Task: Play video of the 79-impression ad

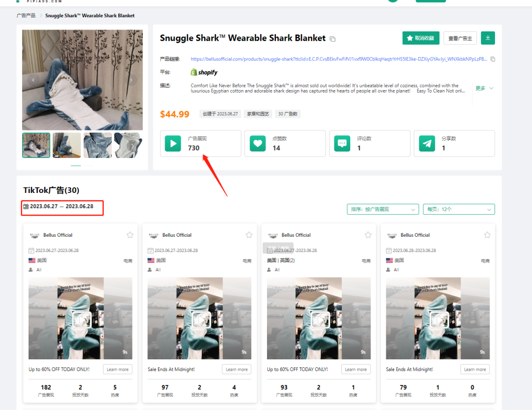Action: pyautogui.click(x=439, y=319)
